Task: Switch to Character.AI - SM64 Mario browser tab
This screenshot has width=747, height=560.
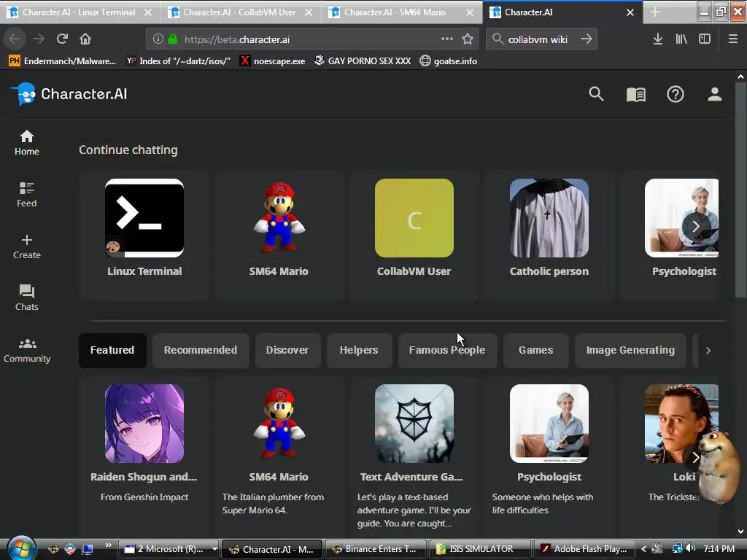Action: [400, 12]
